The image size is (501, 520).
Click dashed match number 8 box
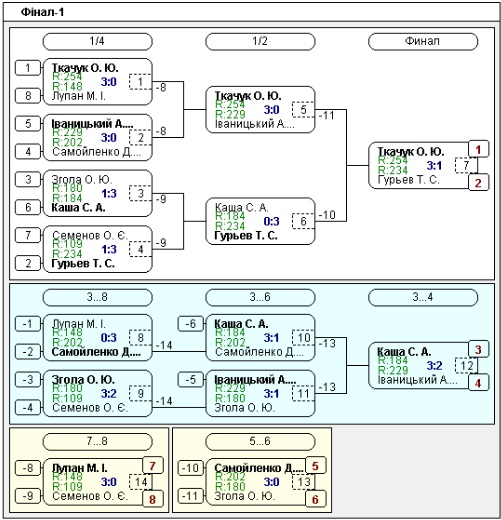[140, 338]
